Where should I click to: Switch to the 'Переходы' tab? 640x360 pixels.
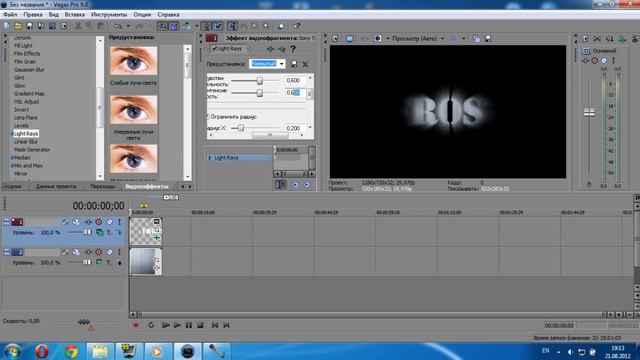102,187
